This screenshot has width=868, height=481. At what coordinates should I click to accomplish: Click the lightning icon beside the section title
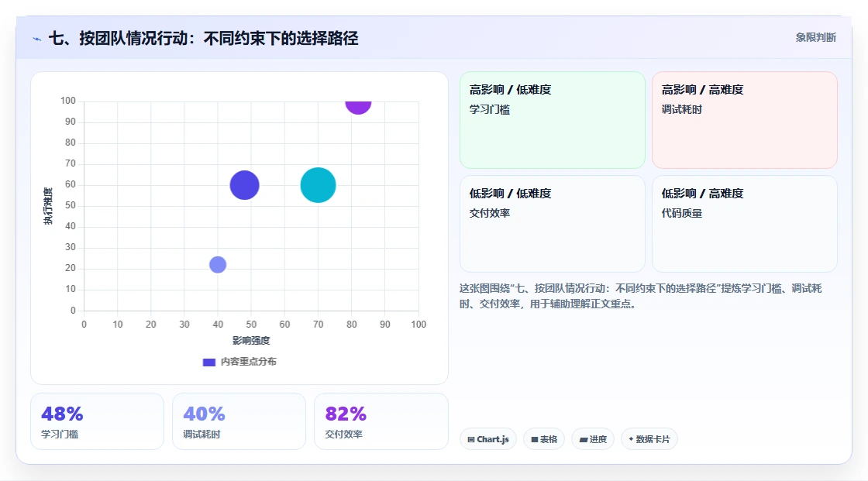[37, 39]
